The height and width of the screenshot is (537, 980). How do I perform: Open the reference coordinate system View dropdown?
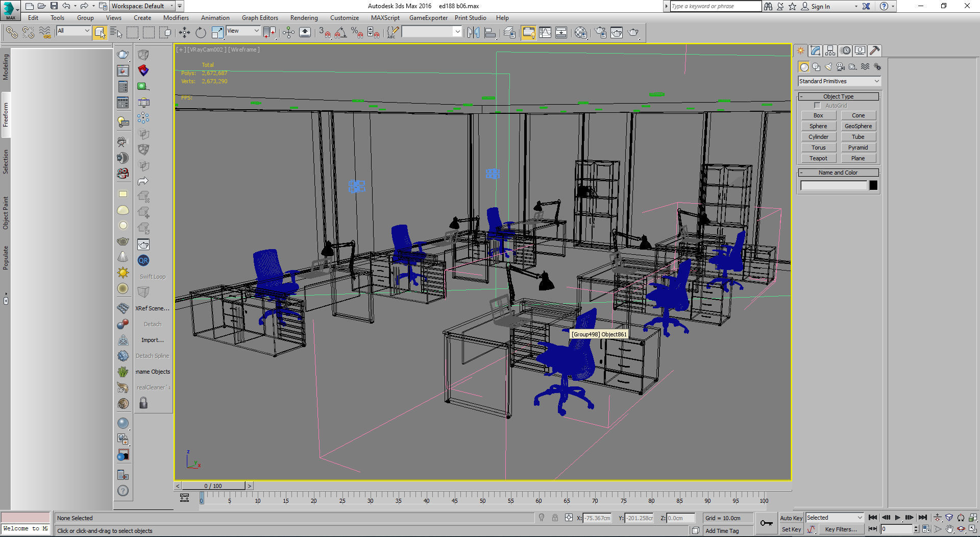point(243,31)
